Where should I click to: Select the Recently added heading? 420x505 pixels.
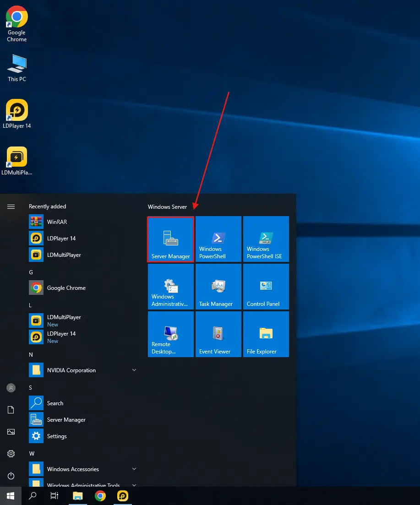coord(47,206)
